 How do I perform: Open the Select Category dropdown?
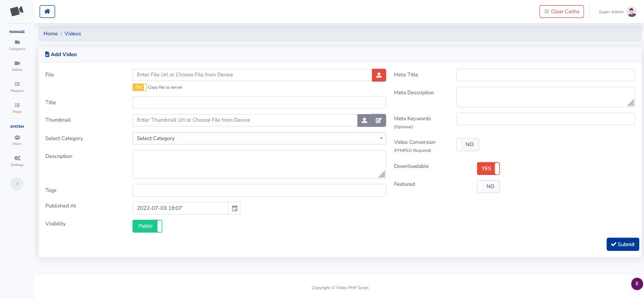[259, 138]
